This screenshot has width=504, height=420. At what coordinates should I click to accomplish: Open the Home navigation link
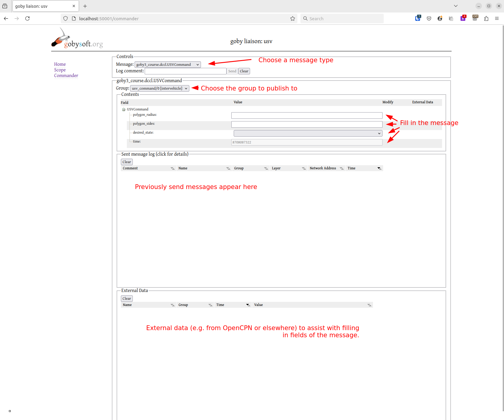60,64
